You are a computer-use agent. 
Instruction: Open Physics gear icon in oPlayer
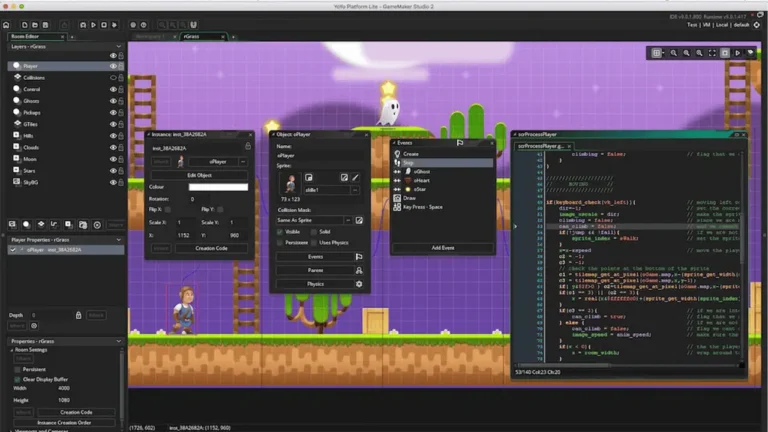point(359,284)
